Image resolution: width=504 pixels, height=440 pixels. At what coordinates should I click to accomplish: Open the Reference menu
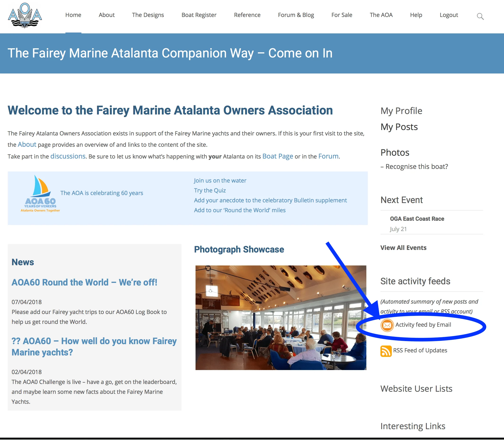click(x=247, y=15)
